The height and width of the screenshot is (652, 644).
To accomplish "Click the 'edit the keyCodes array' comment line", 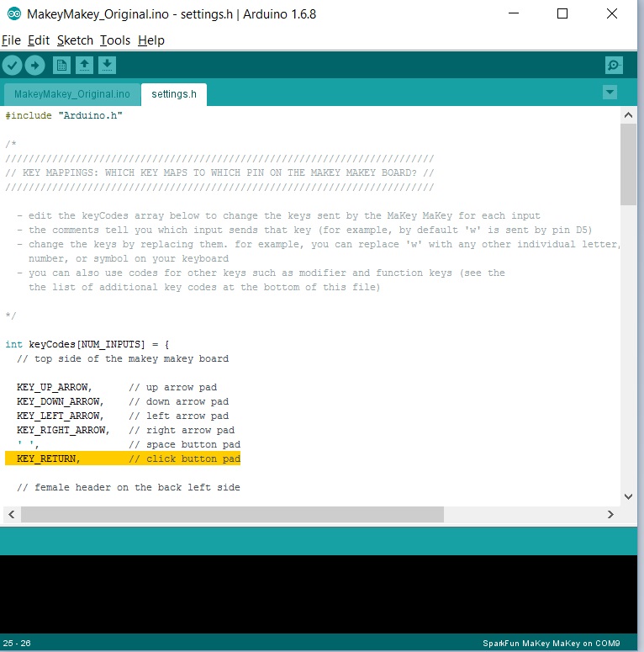I will (278, 215).
